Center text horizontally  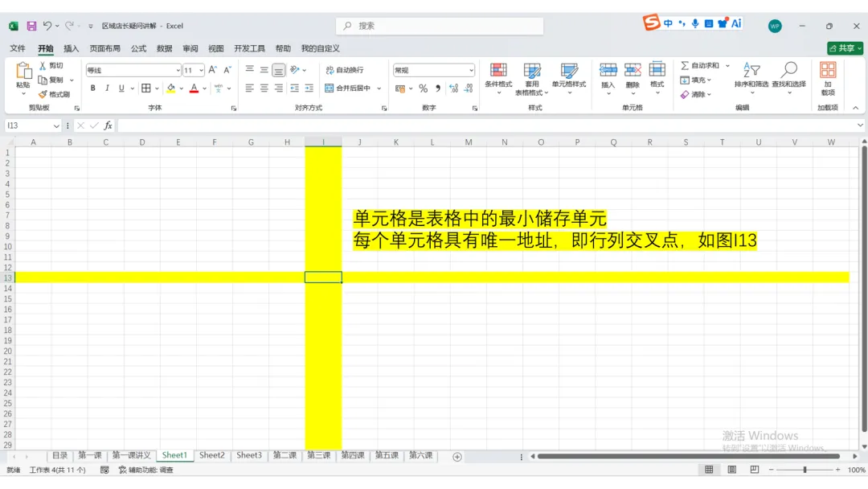pos(264,88)
